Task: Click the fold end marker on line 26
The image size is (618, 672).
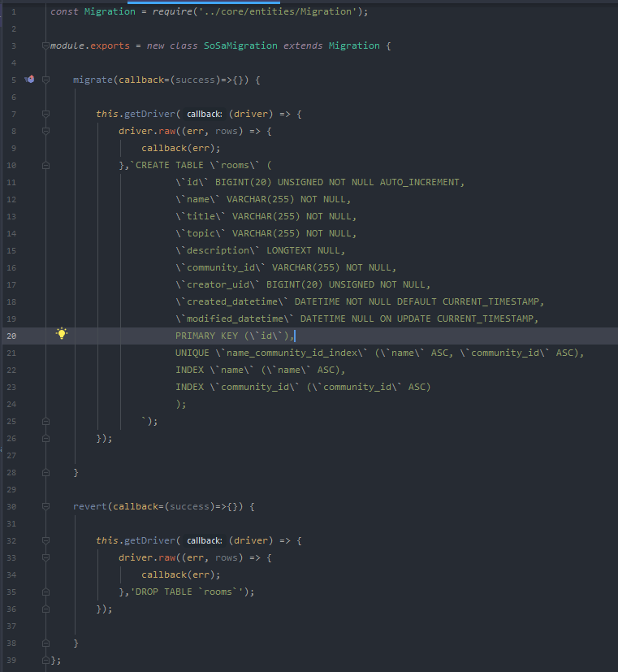Action: 45,439
